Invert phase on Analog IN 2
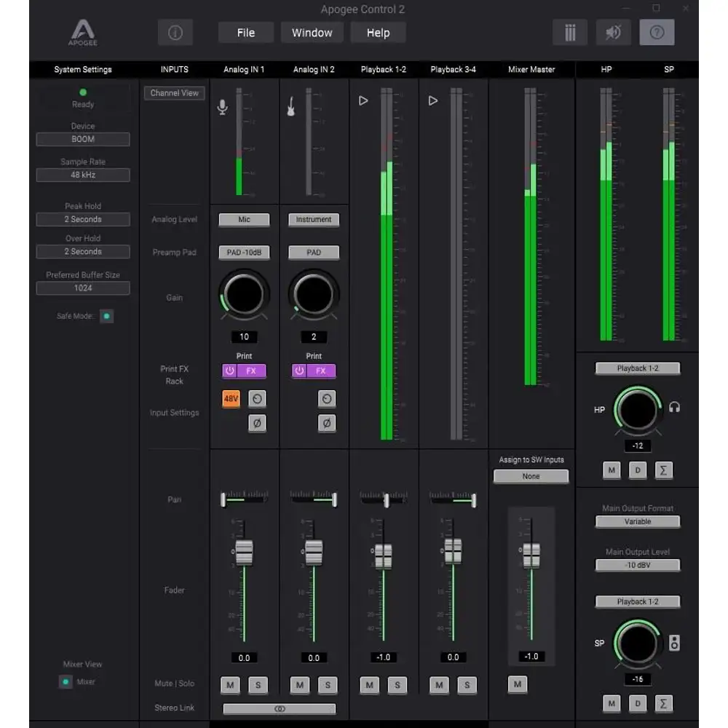 [x=327, y=423]
